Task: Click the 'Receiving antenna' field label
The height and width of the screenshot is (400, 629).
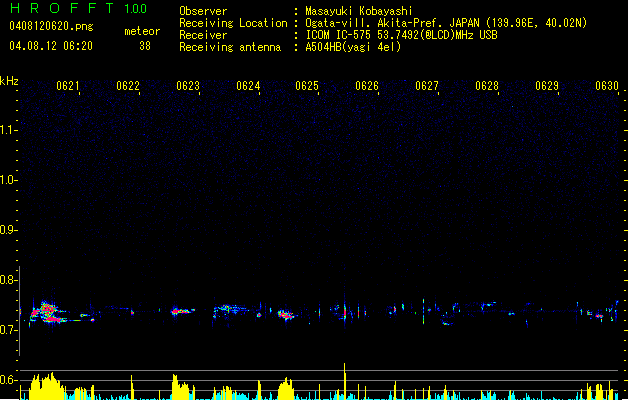Action: (x=230, y=47)
